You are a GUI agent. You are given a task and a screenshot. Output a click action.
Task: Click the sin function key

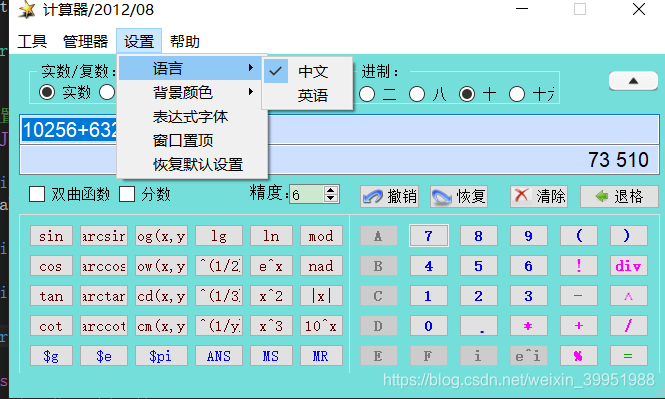[51, 236]
